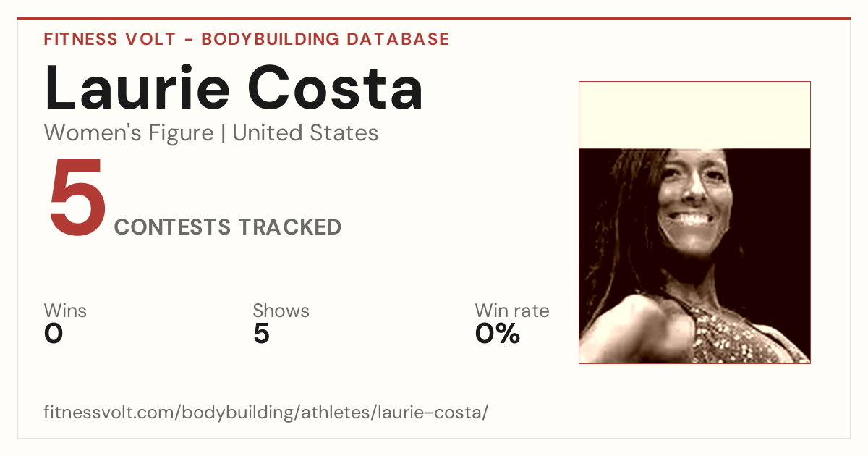The width and height of the screenshot is (868, 456).
Task: Open the fitnessvolt.com athlete URL text
Action: point(266,413)
